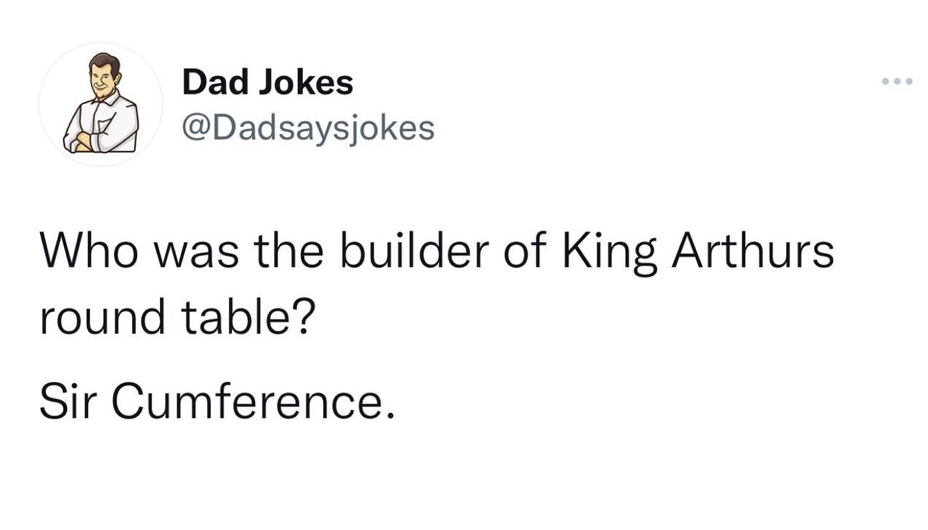The image size is (928, 530).
Task: Select the tweet's first line about King Arthurs
Action: pyautogui.click(x=437, y=251)
